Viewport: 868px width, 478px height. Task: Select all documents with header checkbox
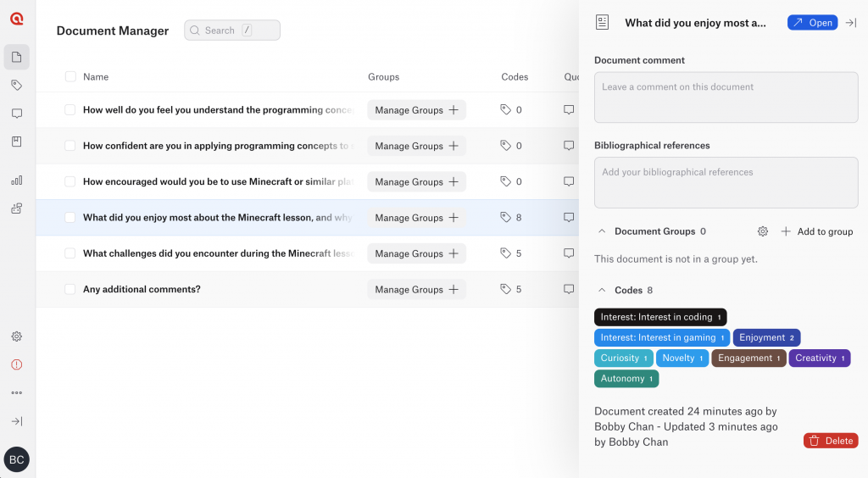pyautogui.click(x=70, y=77)
